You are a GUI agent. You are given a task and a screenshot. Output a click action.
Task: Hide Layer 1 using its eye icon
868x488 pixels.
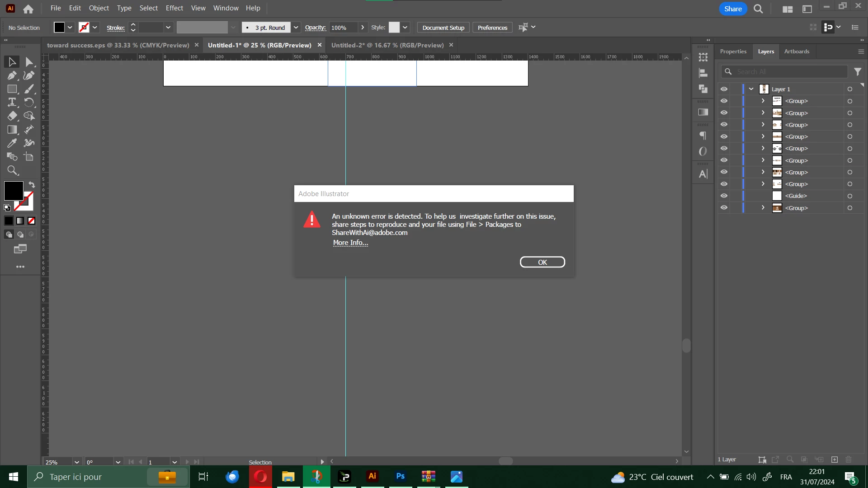click(x=724, y=89)
